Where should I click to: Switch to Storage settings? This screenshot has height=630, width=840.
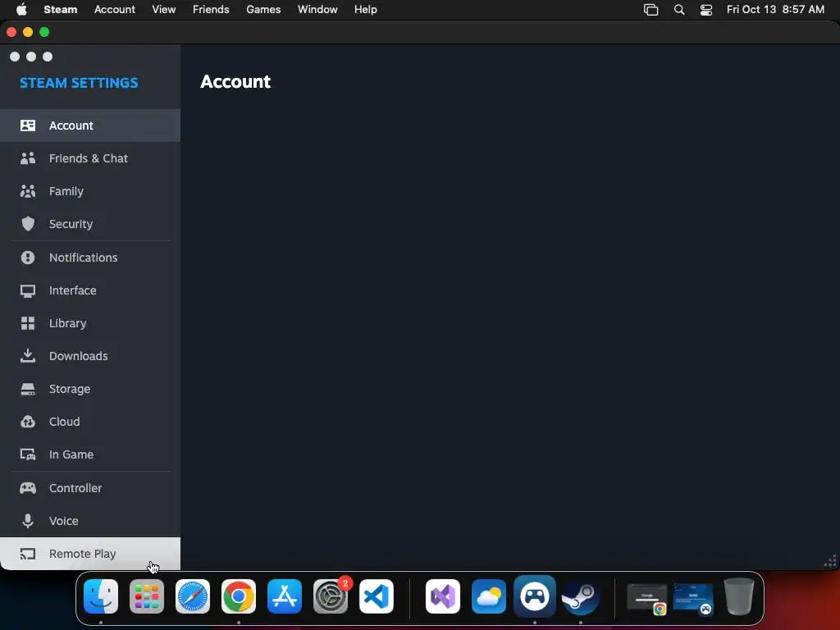(x=90, y=389)
